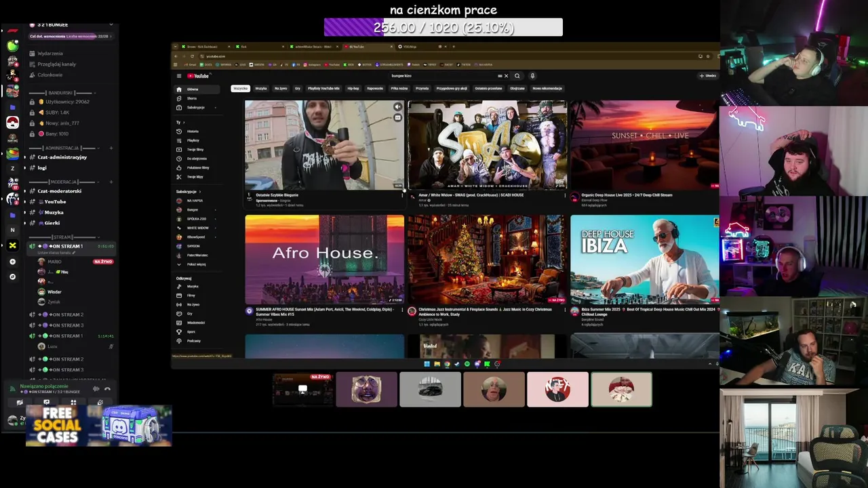Viewport: 868px width, 488px height.
Task: Toggle Discord camera in voice panel
Action: point(20,403)
